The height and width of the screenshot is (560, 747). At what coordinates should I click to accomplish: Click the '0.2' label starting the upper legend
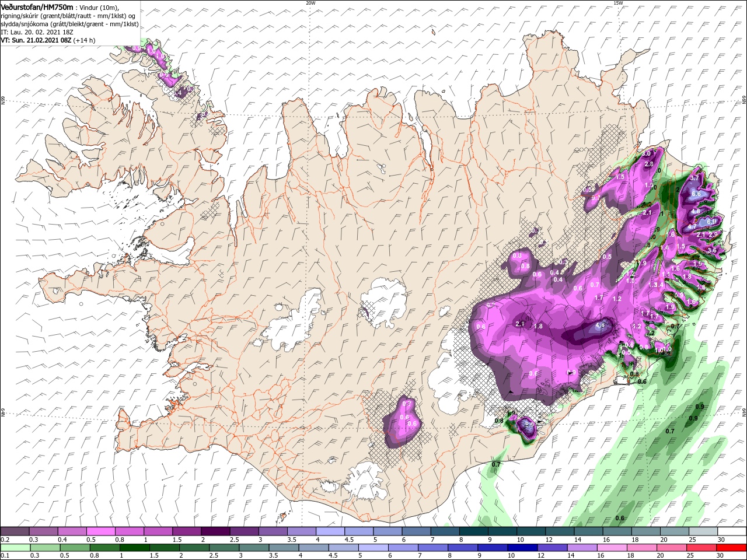click(5, 540)
